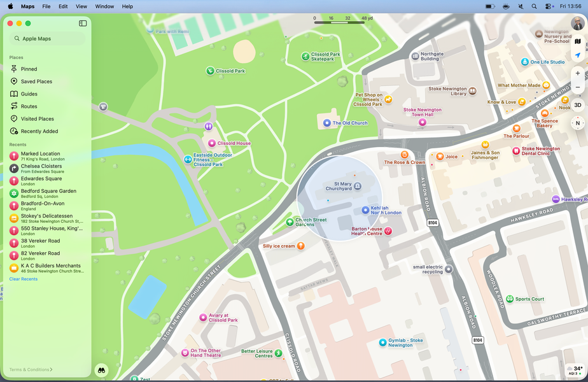The height and width of the screenshot is (382, 588).
Task: Zoom out with the minus button
Action: pos(578,87)
